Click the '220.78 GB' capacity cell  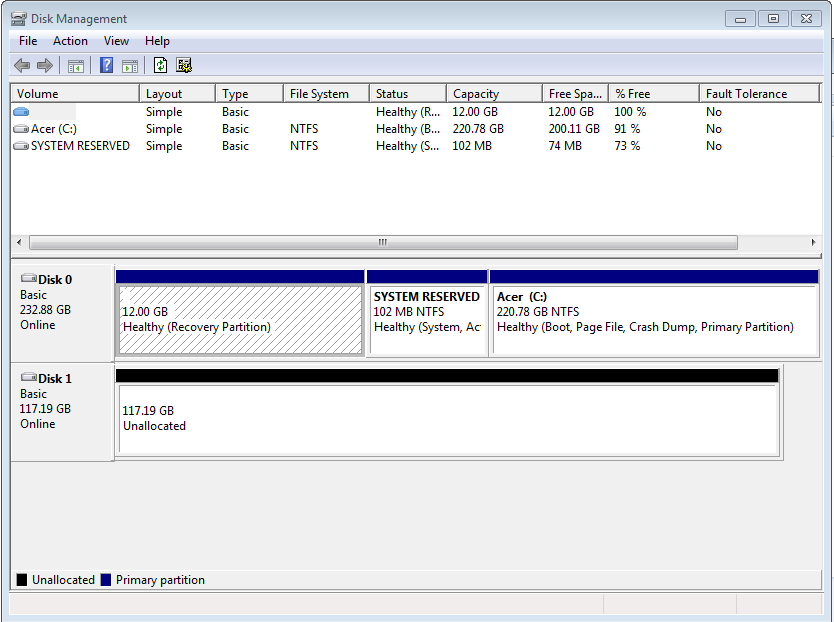478,129
